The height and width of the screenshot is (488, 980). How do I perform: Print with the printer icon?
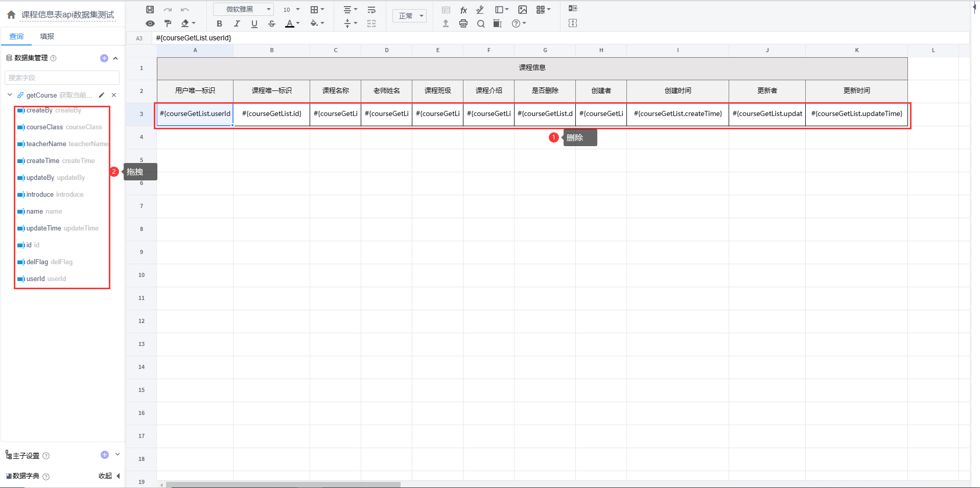(x=463, y=24)
